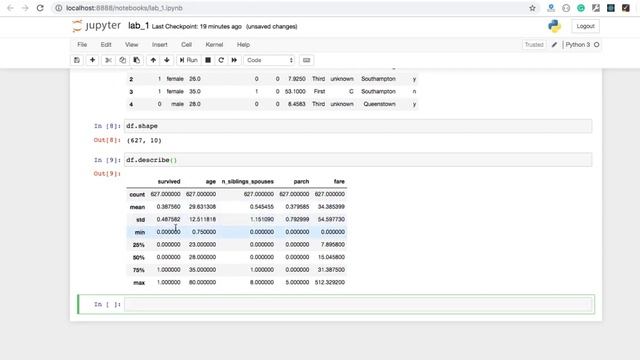Click the df.shape code cell

[358, 126]
